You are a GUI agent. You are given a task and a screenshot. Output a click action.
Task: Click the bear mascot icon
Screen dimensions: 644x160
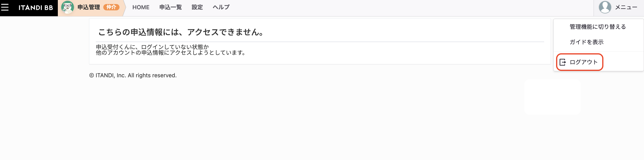pos(68,7)
